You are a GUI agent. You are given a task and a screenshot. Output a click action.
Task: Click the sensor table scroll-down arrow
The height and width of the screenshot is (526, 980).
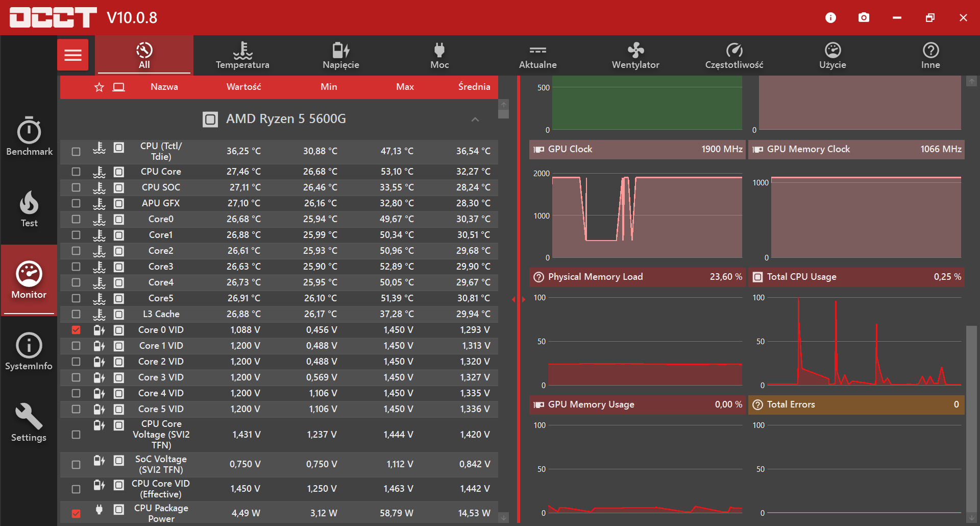click(x=504, y=518)
